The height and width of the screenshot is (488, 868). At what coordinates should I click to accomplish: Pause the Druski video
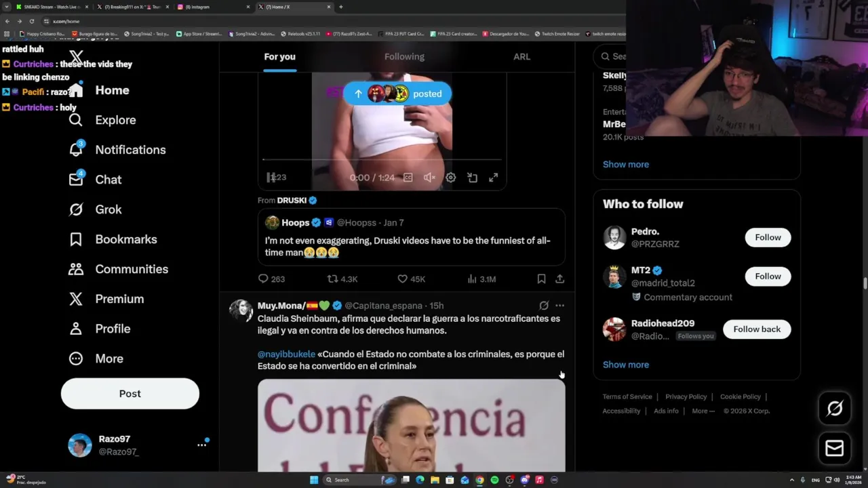point(271,178)
